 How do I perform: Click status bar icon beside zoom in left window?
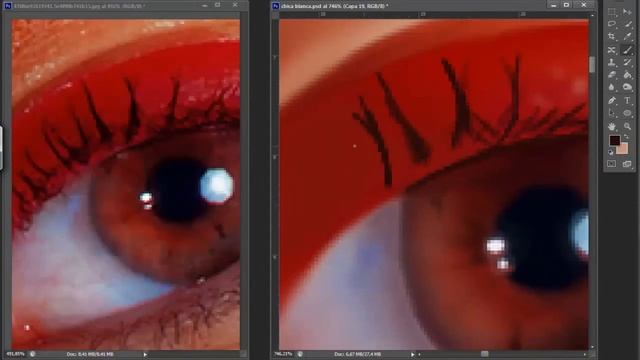point(32,354)
